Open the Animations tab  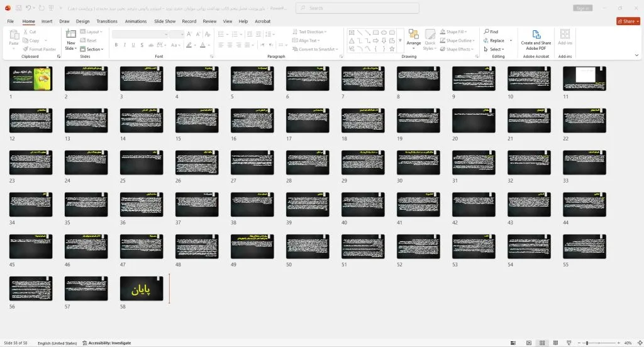pos(136,21)
